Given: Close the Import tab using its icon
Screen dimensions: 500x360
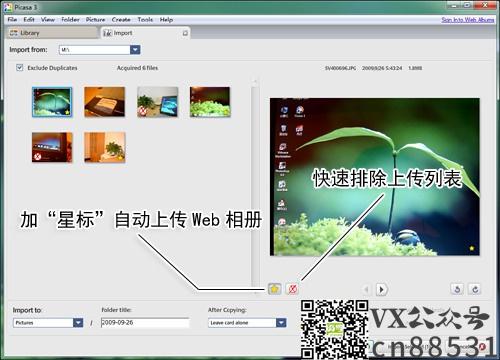Looking at the screenshot, I should (x=185, y=33).
